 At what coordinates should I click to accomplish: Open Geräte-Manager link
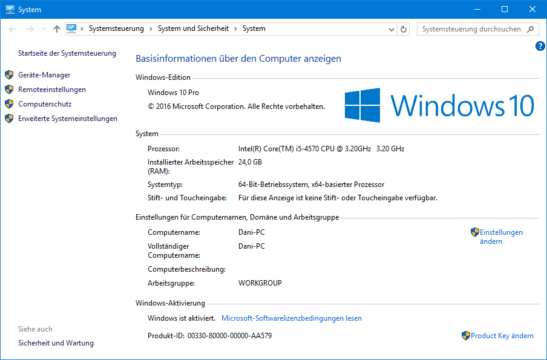tap(44, 75)
